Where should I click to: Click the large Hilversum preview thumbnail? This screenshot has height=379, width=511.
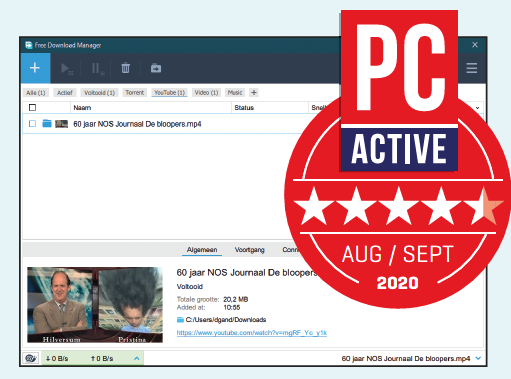[x=95, y=305]
